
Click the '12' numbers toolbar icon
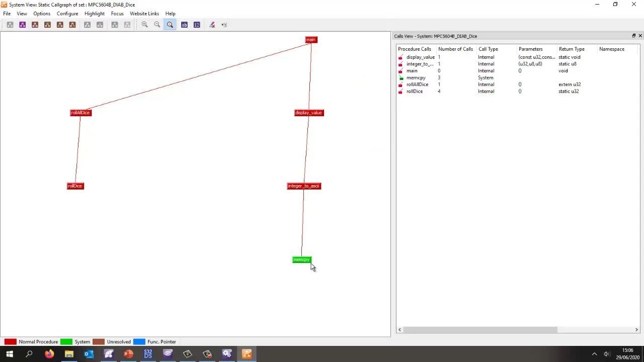coord(197,25)
